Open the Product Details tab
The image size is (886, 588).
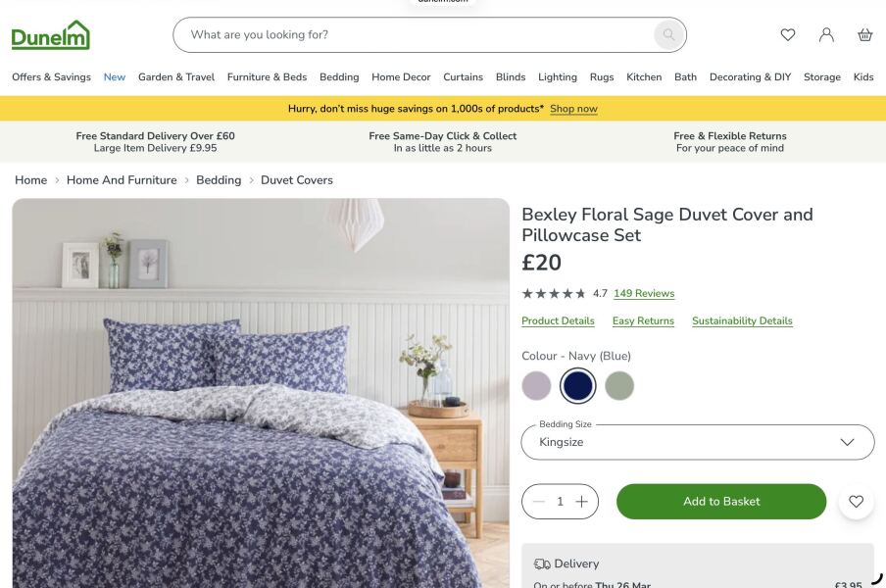(x=558, y=320)
